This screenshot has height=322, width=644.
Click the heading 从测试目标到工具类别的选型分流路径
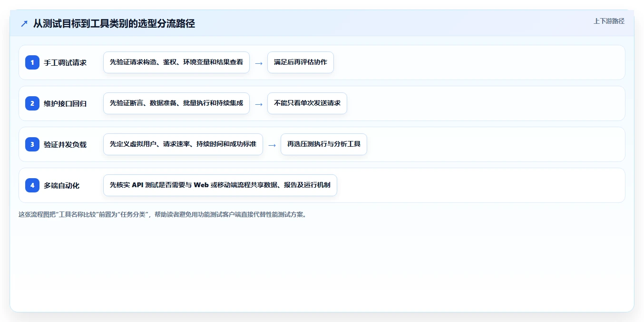coord(114,24)
